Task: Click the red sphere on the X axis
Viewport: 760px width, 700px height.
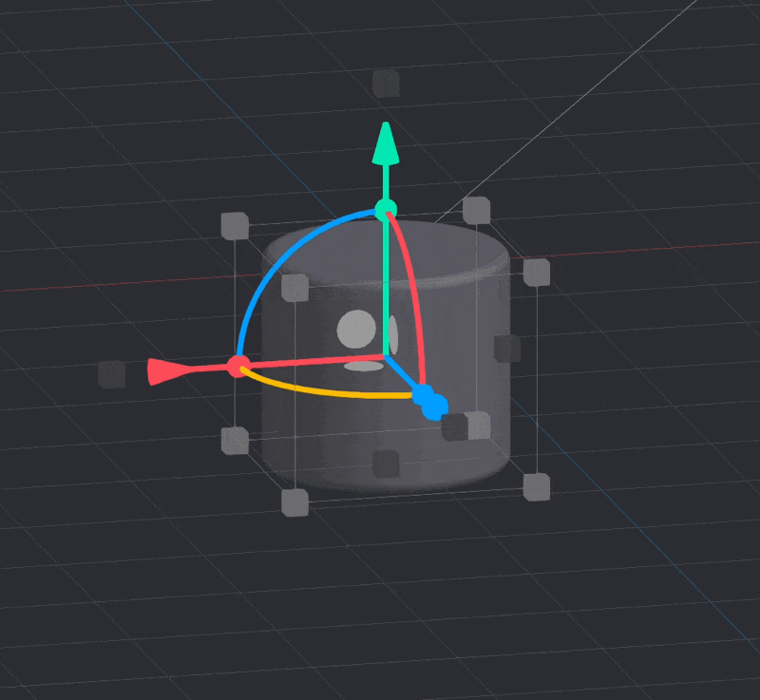Action: coord(237,366)
